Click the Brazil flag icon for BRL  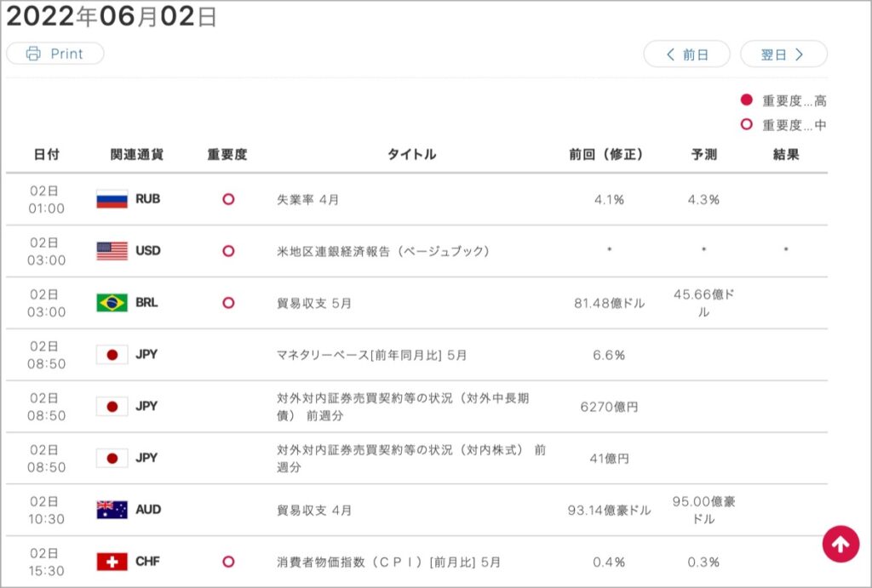[112, 302]
